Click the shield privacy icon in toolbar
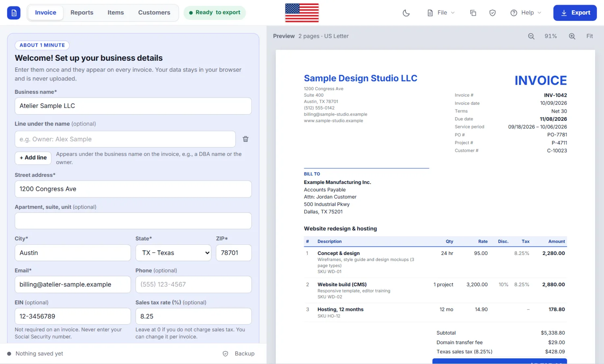604x364 pixels. (492, 13)
